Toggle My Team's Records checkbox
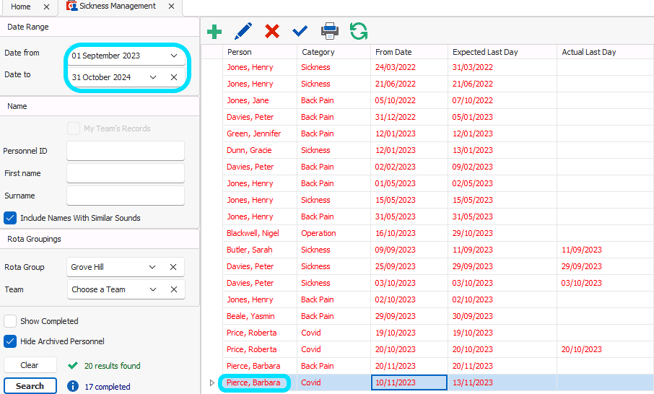Viewport: 654px width, 394px height. 73,128
